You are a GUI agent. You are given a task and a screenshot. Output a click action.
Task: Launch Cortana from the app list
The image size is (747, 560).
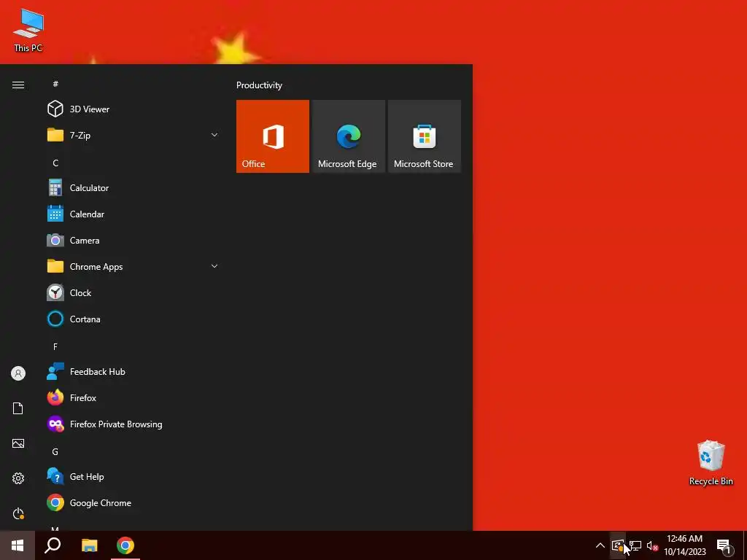[133, 319]
